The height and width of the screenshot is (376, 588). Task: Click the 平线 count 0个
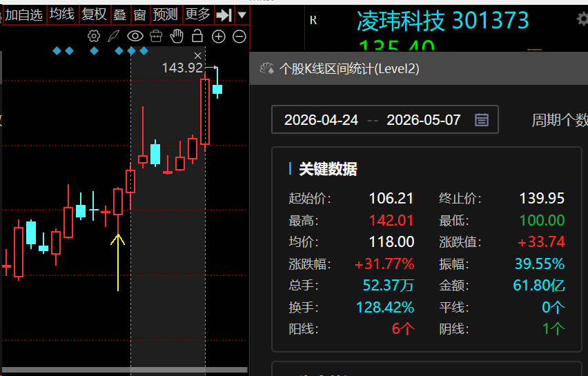553,308
